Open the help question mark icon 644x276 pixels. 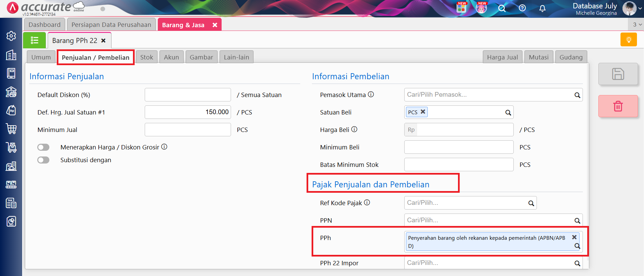pyautogui.click(x=522, y=8)
